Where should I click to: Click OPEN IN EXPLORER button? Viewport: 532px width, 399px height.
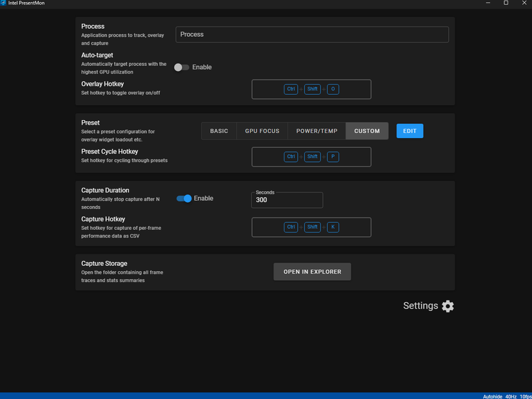[312, 272]
